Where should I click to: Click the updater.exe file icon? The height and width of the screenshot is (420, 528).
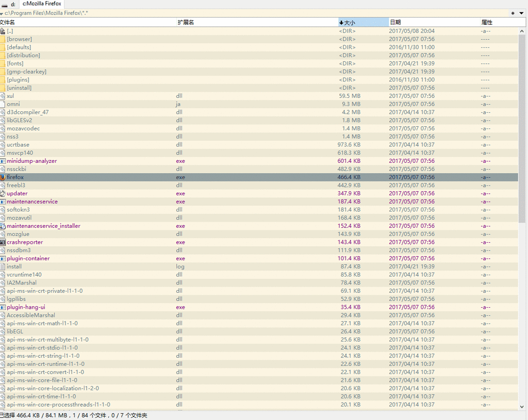point(3,193)
